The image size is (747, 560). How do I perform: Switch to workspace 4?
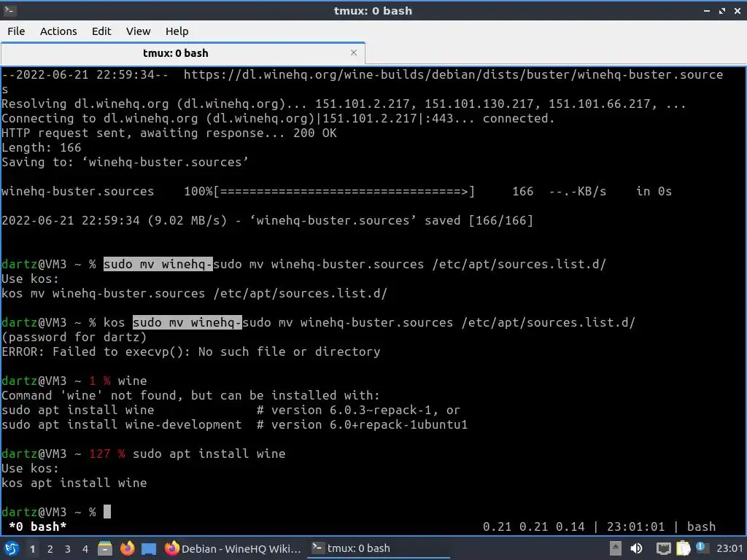(x=85, y=549)
